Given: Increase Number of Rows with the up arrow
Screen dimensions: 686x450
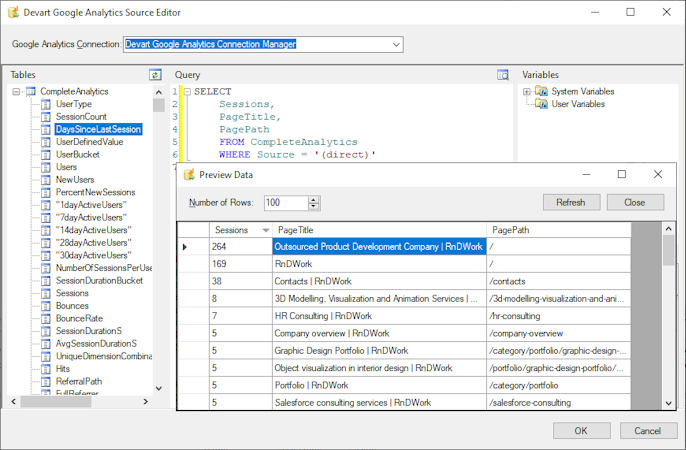Looking at the screenshot, I should click(x=314, y=199).
